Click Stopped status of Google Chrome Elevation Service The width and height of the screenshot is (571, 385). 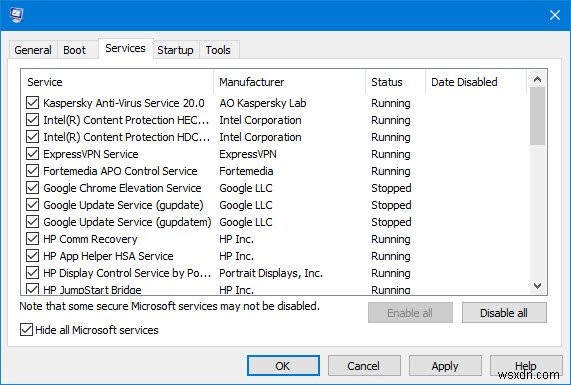pos(391,188)
